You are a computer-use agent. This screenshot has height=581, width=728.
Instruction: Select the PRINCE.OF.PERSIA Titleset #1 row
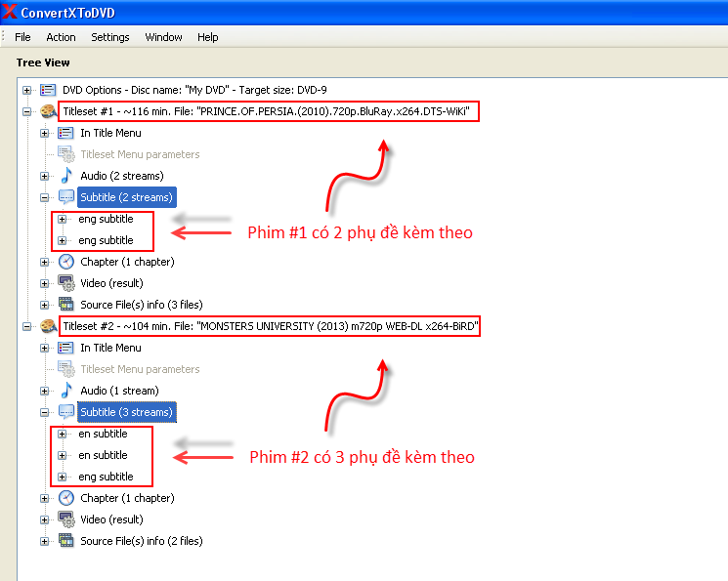(x=267, y=111)
